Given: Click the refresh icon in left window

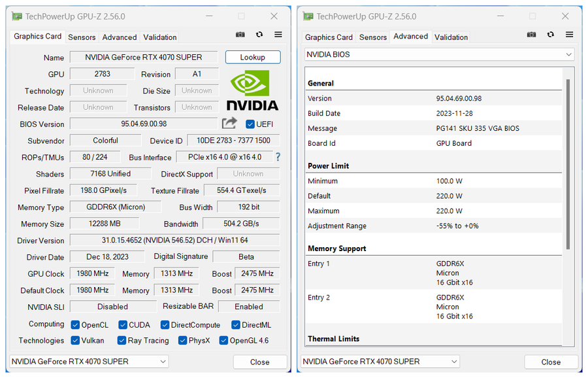Looking at the screenshot, I should pyautogui.click(x=259, y=35).
